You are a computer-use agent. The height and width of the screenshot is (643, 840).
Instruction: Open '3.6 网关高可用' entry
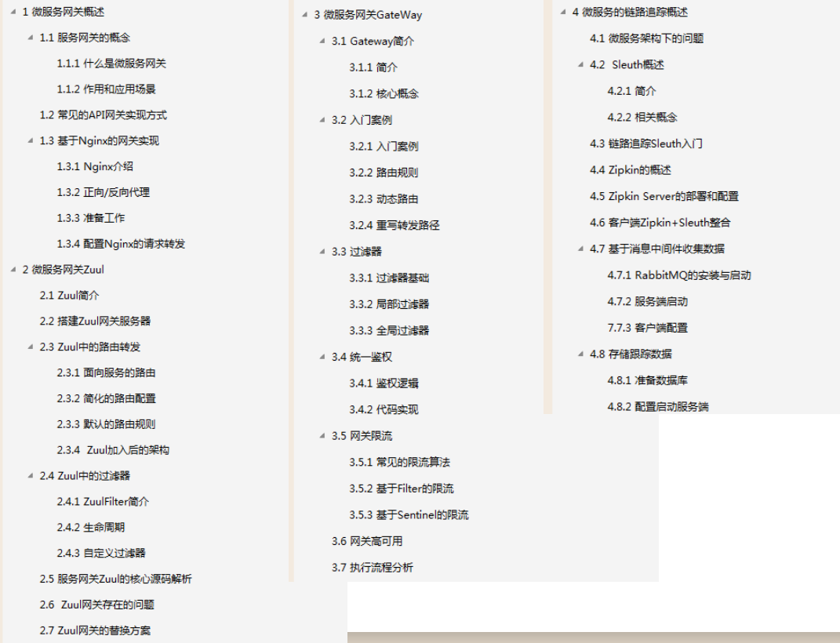tap(367, 541)
